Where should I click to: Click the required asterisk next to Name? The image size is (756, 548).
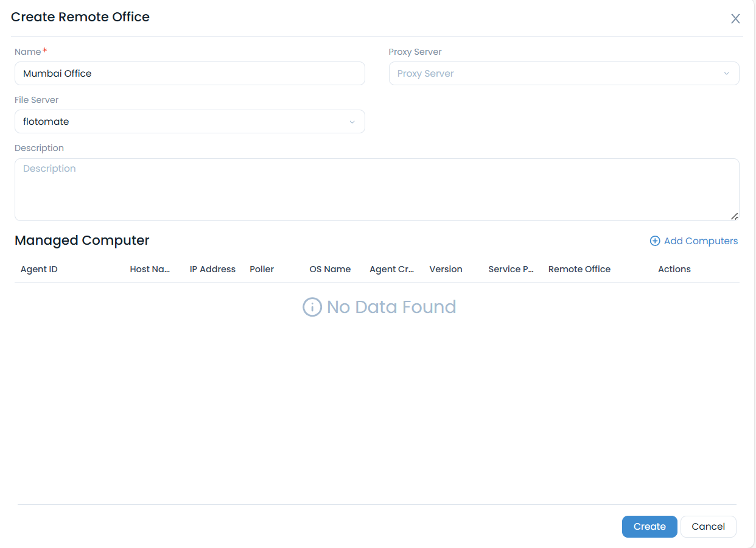(43, 49)
